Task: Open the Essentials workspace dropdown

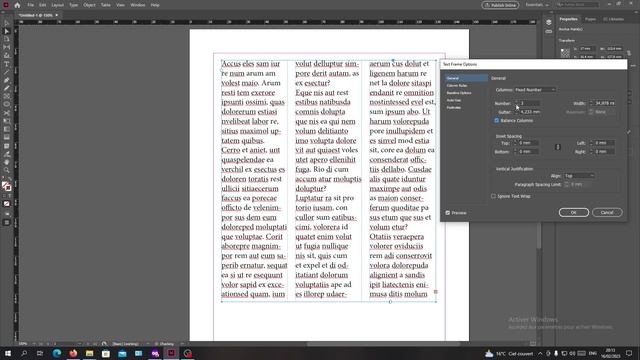Action: click(537, 5)
